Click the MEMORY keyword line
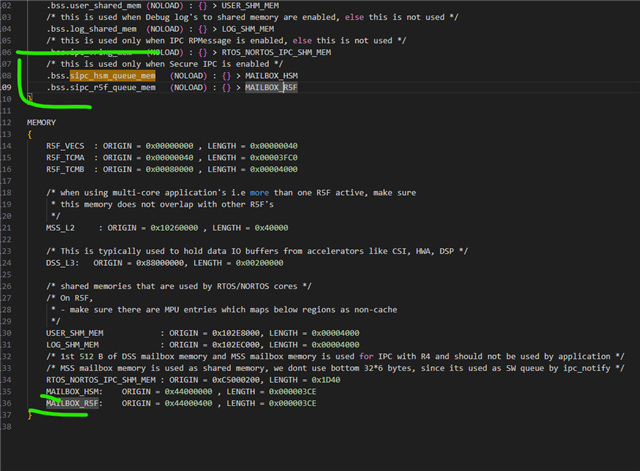This screenshot has height=471, width=640. [x=42, y=122]
